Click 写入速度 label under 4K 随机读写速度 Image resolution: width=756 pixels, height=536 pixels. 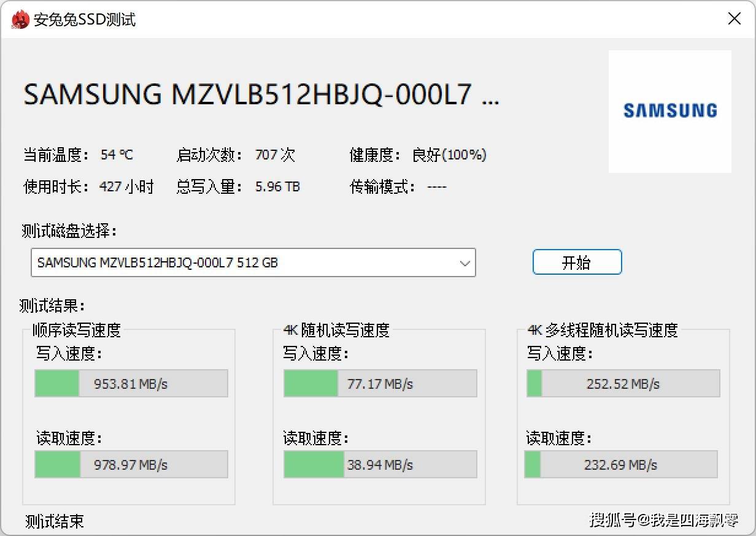click(316, 354)
